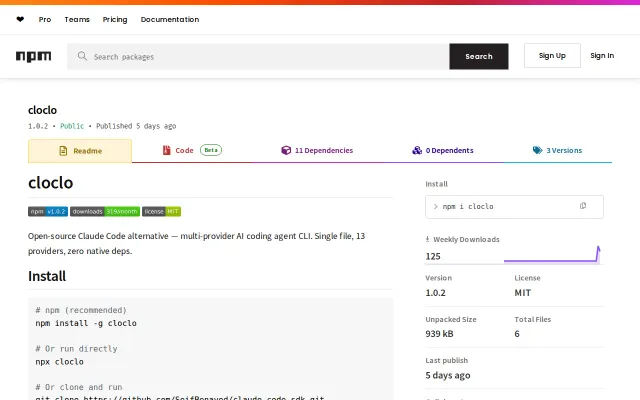
Task: Click the Code tab file icon
Action: pos(167,150)
